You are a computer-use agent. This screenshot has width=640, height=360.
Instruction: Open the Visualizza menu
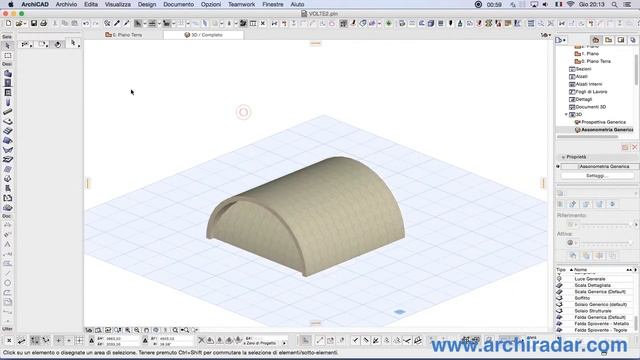point(118,4)
